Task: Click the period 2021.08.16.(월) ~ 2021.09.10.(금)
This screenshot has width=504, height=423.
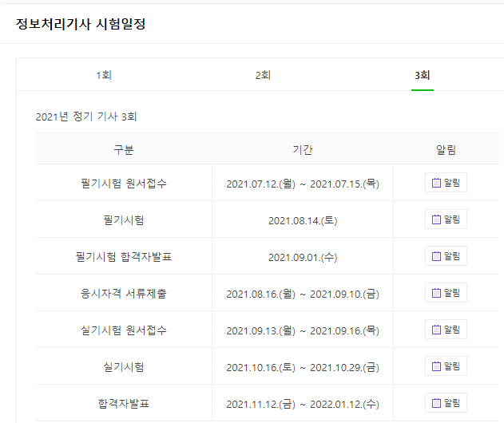Action: (x=303, y=294)
